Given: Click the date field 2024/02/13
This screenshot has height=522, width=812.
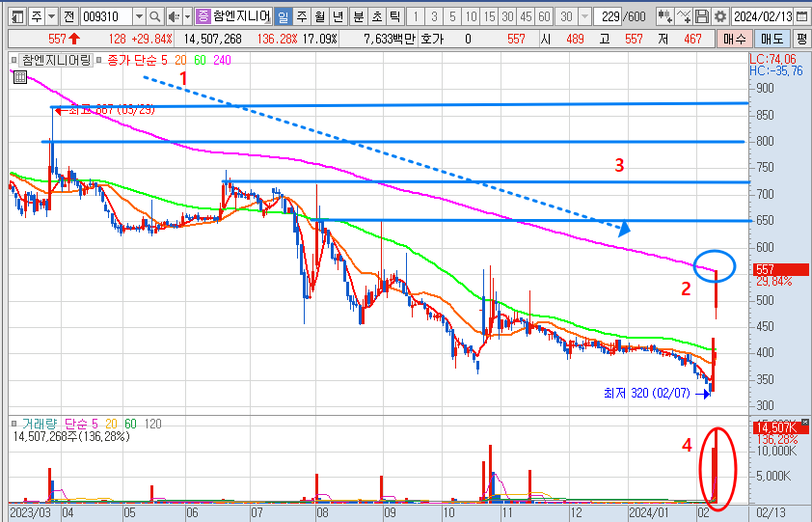Looking at the screenshot, I should click(x=763, y=16).
